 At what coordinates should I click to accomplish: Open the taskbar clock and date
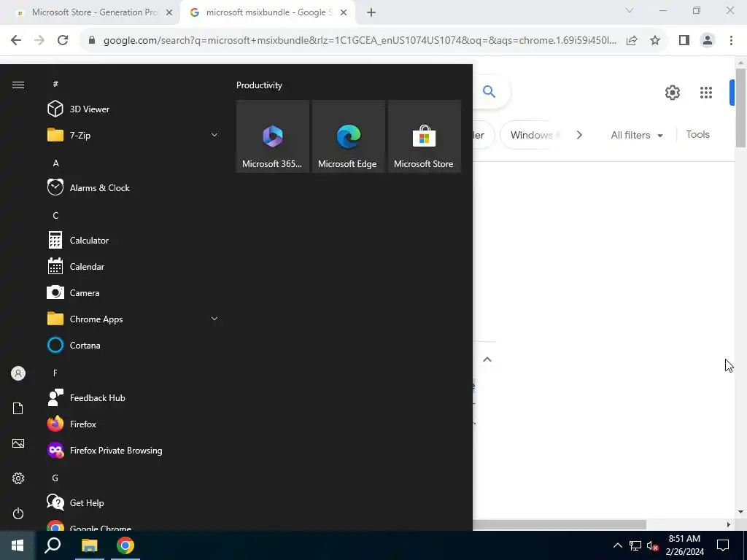(x=684, y=545)
